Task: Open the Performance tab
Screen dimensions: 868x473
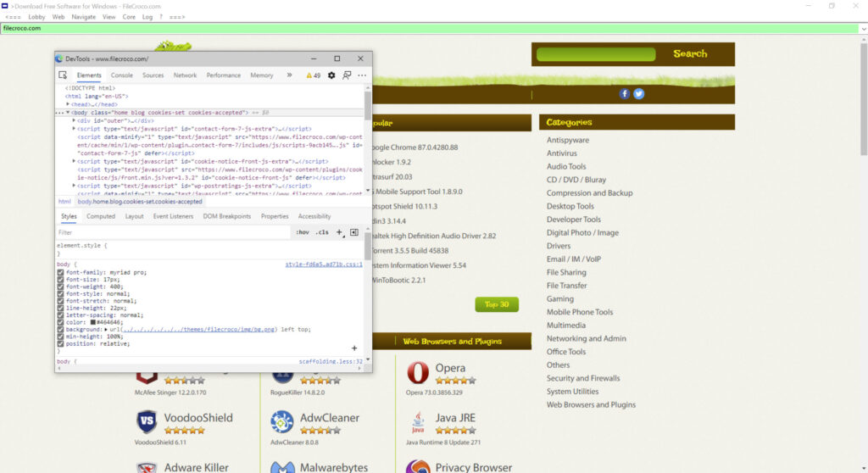Action: [224, 75]
